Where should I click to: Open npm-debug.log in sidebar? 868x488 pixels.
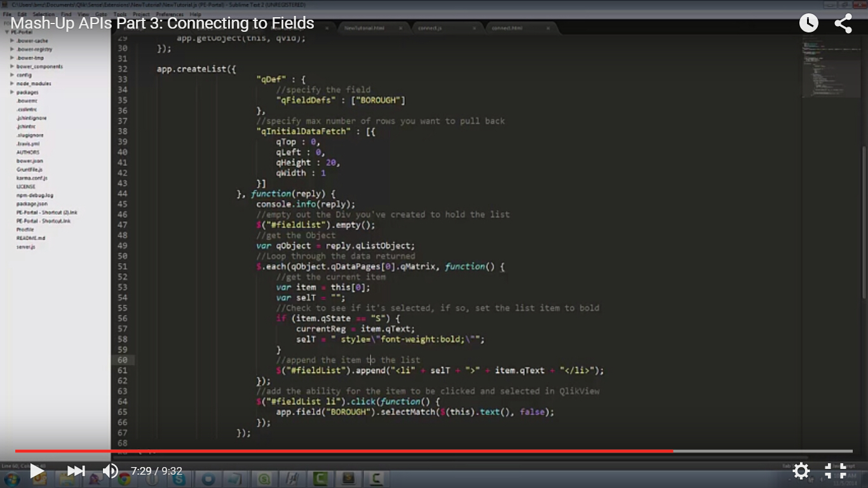(35, 195)
